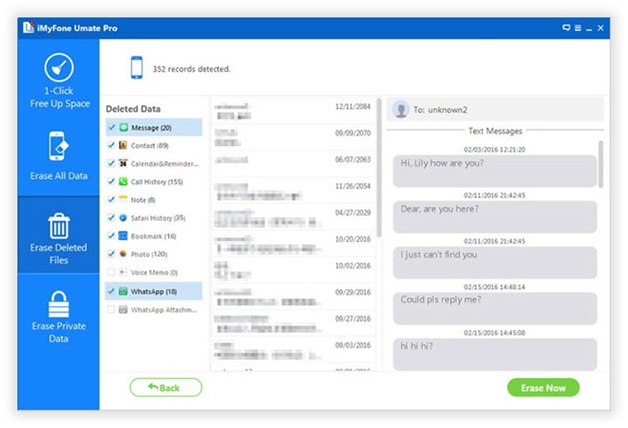This screenshot has height=428, width=628.
Task: Open the Erase Private Data padlock icon
Action: [58, 305]
